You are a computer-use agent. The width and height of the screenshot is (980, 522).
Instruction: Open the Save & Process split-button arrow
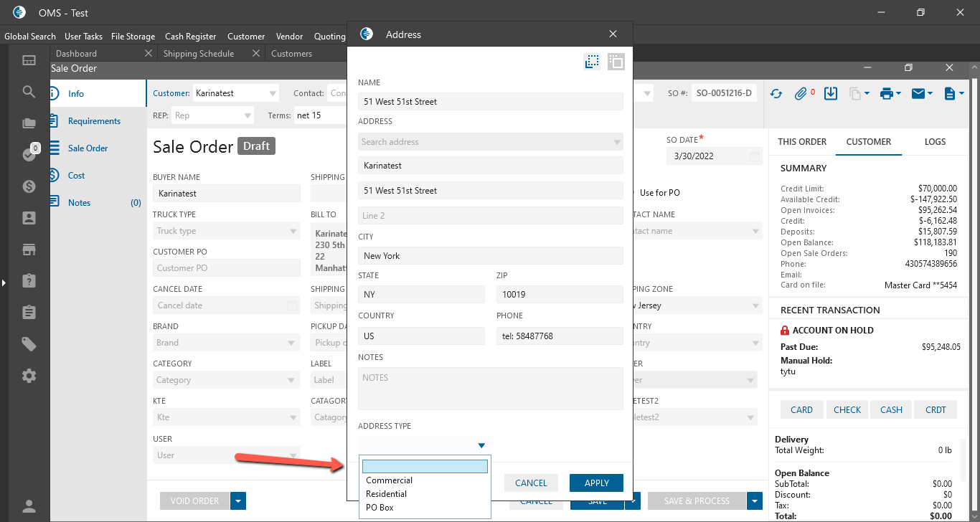tap(754, 500)
